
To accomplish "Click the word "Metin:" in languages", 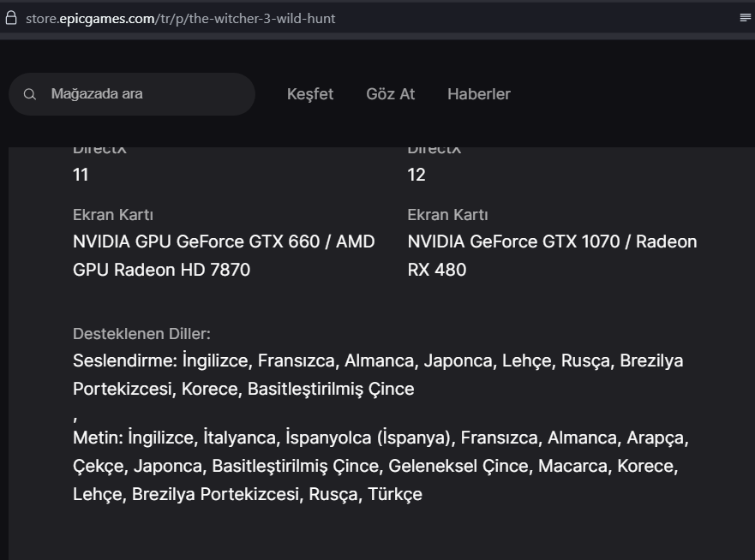I will 98,438.
